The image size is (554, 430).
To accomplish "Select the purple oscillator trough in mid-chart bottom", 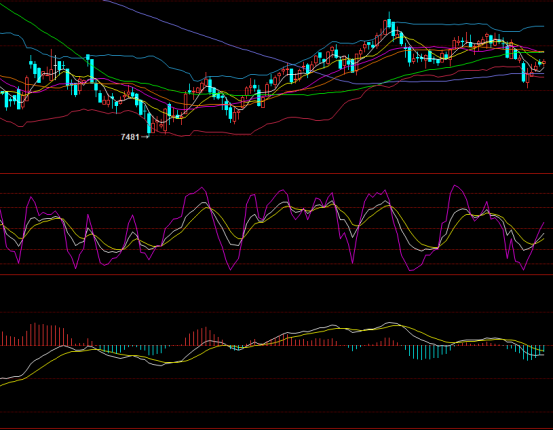I will [x=231, y=270].
